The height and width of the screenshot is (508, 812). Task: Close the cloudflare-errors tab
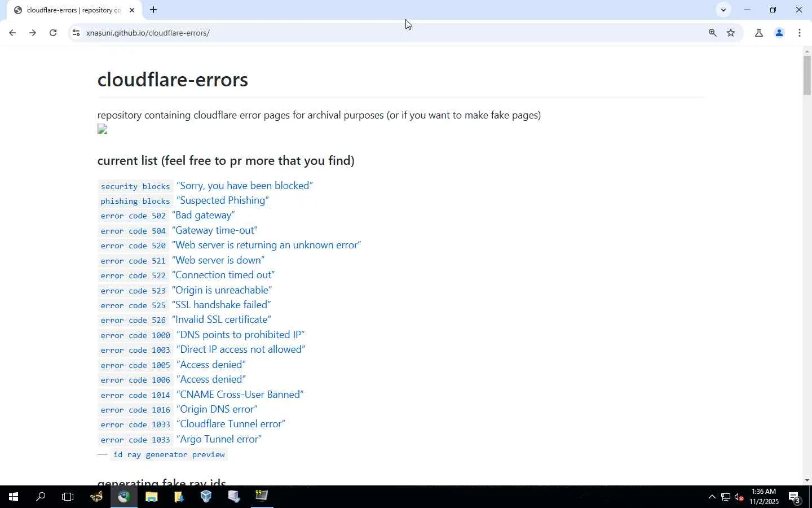(132, 10)
